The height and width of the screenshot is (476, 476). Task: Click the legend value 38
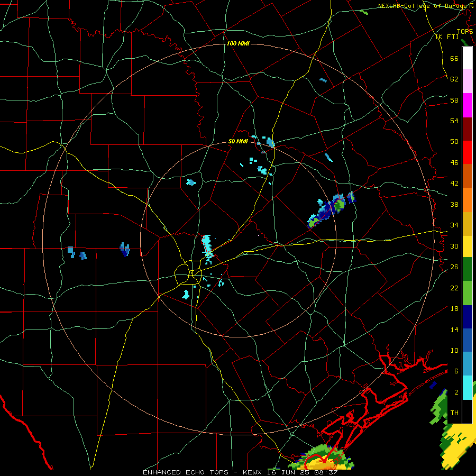(454, 204)
